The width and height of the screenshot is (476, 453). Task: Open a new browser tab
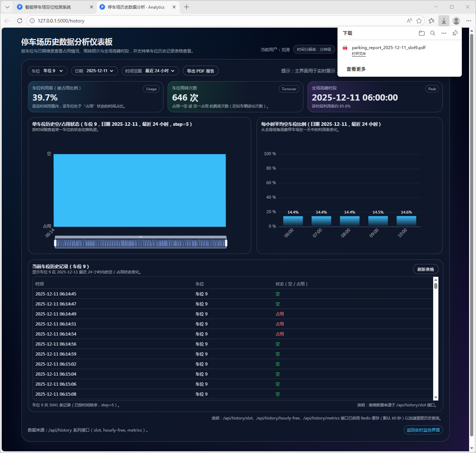click(x=187, y=7)
